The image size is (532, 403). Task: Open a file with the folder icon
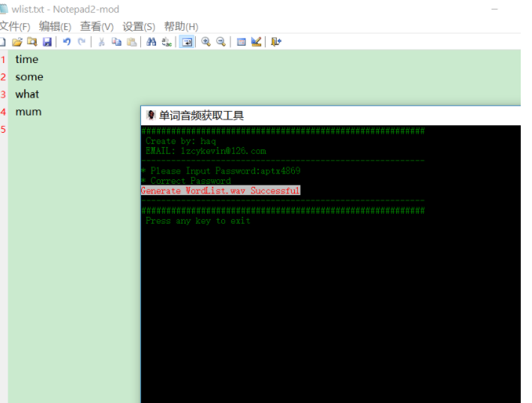(x=17, y=42)
